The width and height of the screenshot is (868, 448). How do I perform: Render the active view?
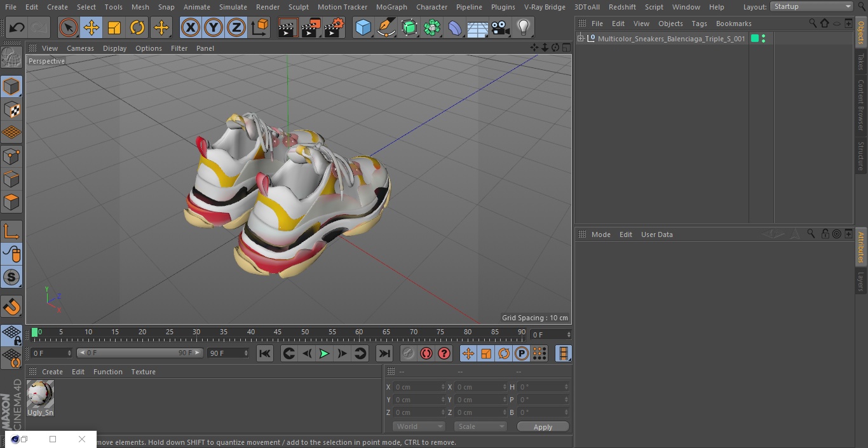(x=288, y=27)
